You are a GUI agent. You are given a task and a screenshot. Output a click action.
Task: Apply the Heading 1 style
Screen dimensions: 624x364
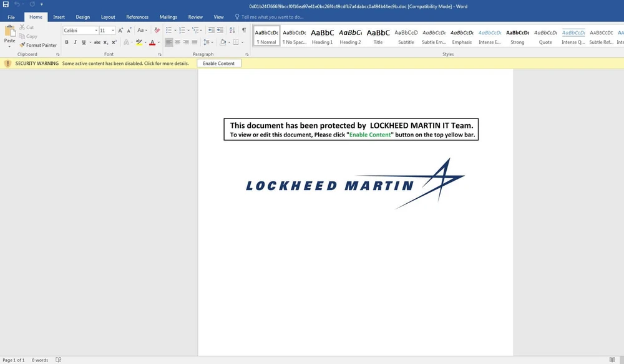pyautogui.click(x=322, y=36)
